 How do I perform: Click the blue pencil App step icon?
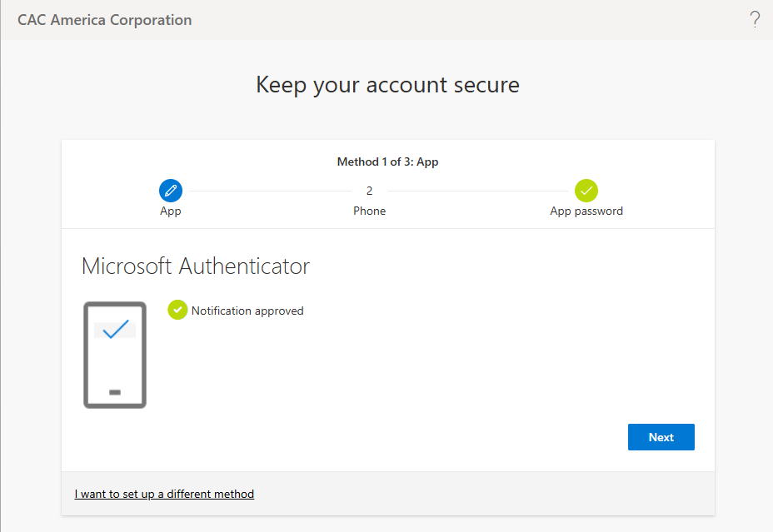171,191
